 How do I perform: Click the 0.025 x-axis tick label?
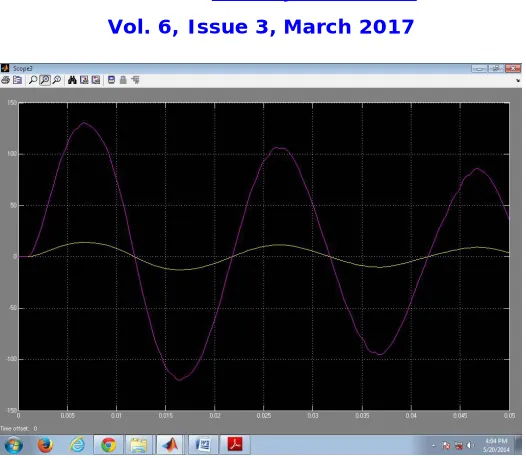click(264, 416)
